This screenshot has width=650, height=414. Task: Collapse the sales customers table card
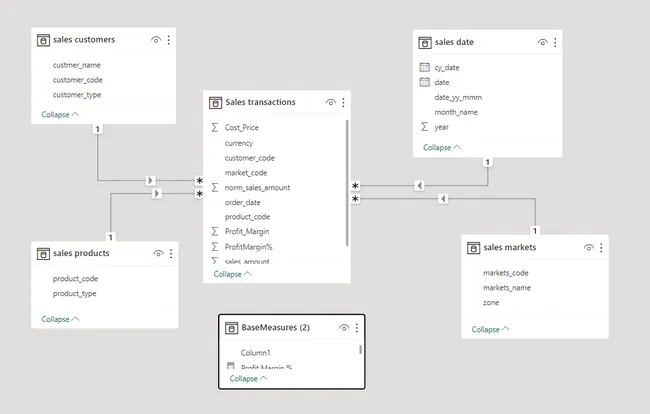[x=61, y=115]
